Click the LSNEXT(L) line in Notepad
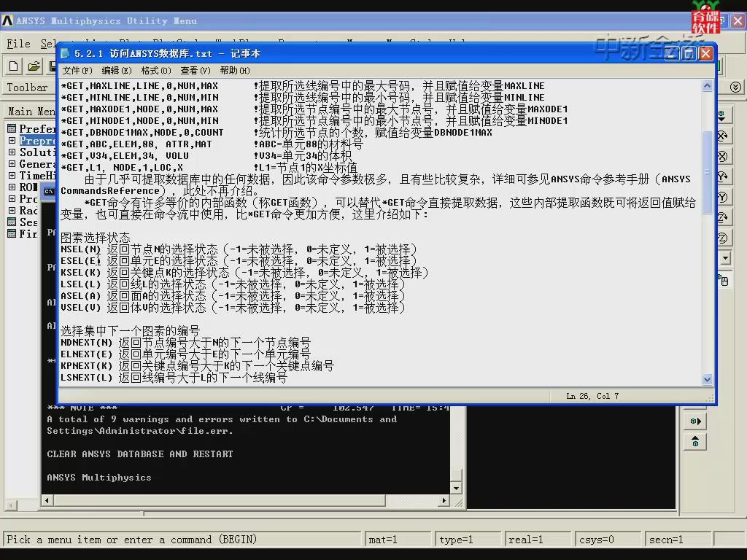Image resolution: width=747 pixels, height=560 pixels. 174,378
